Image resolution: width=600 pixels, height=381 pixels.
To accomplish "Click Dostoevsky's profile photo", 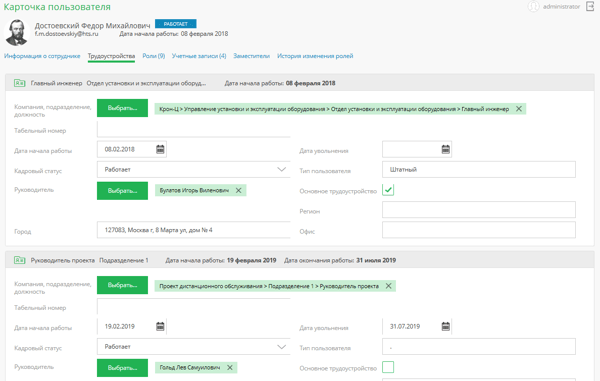I will pos(16,32).
